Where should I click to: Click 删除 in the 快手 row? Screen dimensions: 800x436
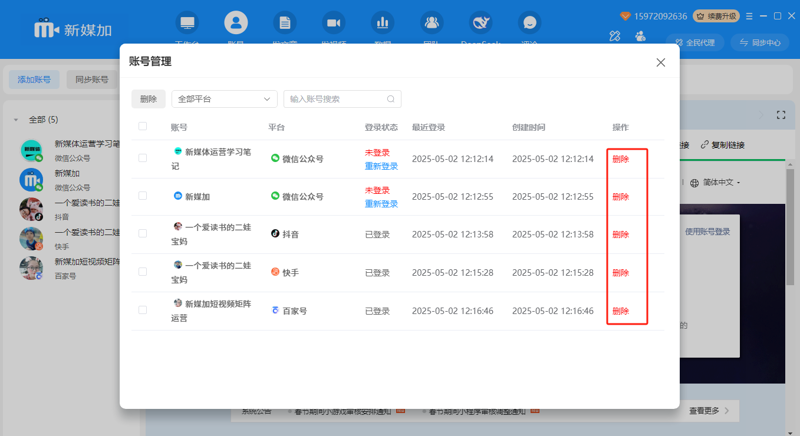coord(620,272)
